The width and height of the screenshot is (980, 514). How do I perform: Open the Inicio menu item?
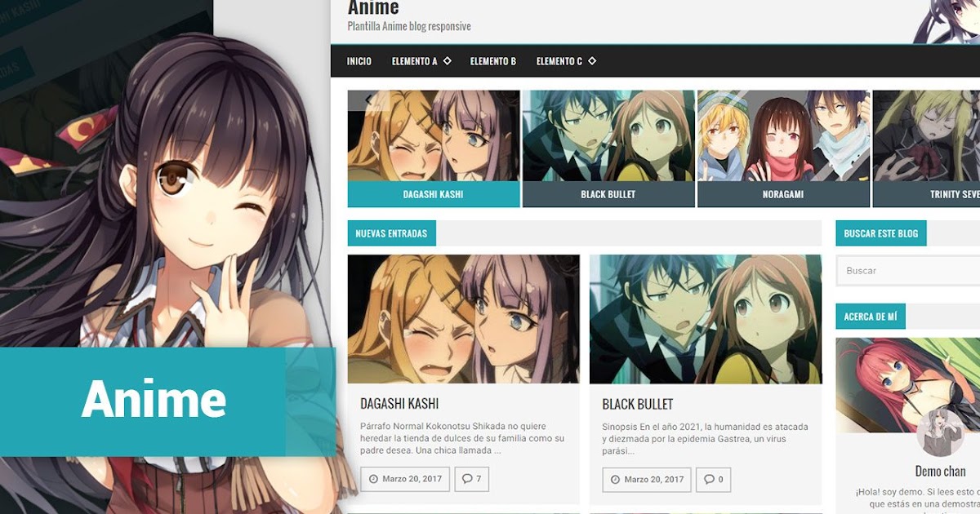coord(359,60)
